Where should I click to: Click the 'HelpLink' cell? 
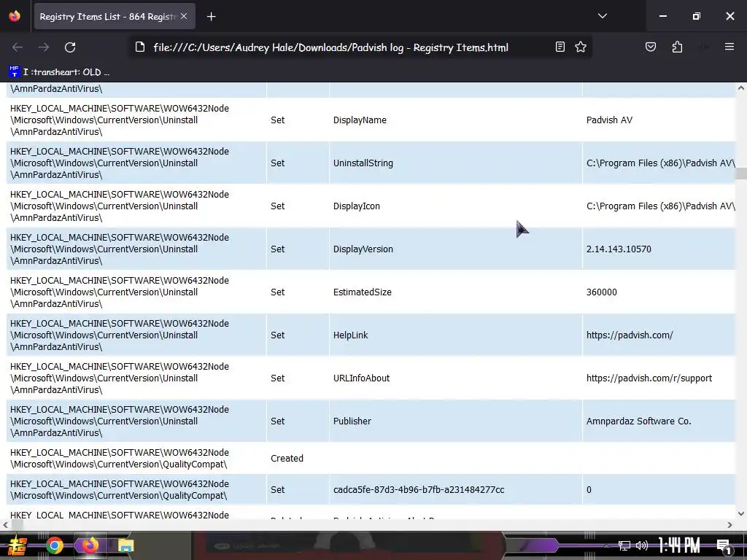(455, 335)
